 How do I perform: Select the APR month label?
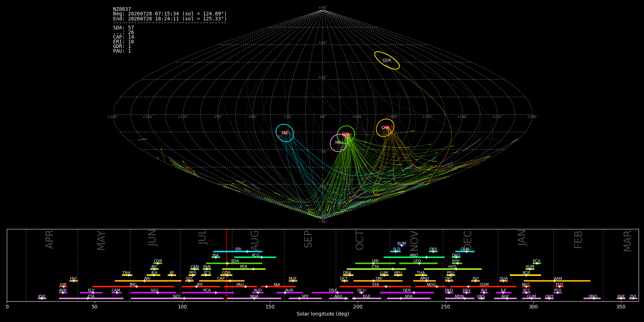pos(50,239)
